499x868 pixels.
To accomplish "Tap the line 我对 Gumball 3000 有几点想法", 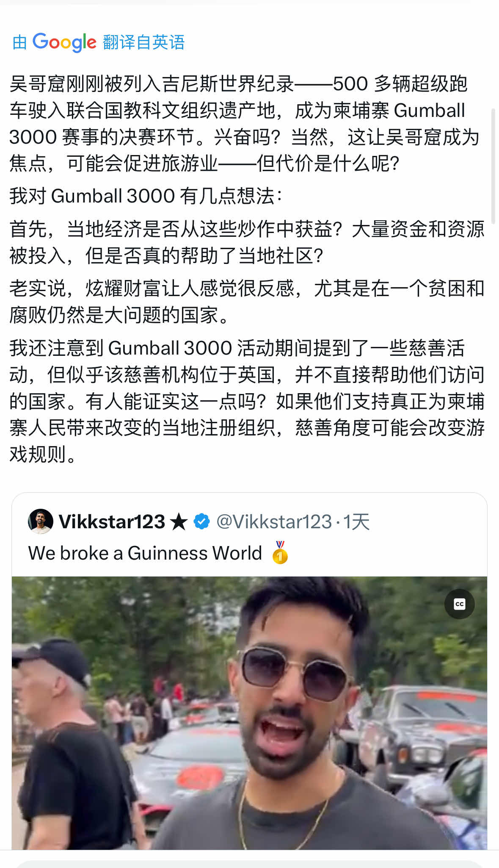I will (146, 196).
